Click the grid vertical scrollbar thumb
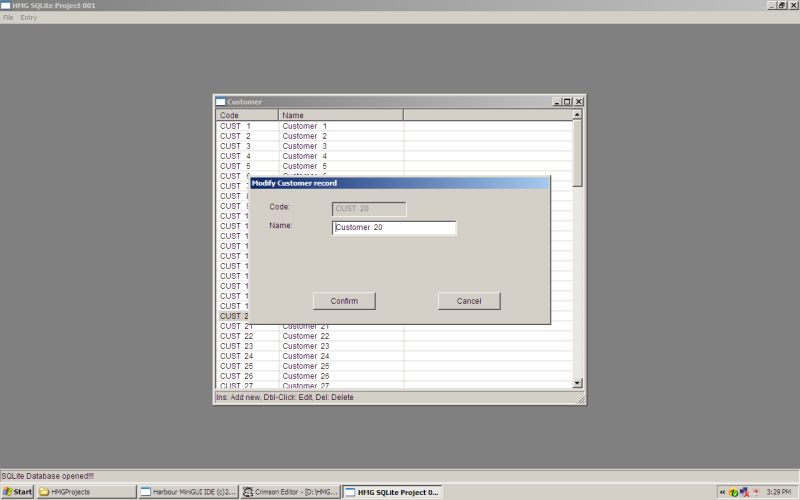This screenshot has height=500, width=800. click(x=577, y=153)
